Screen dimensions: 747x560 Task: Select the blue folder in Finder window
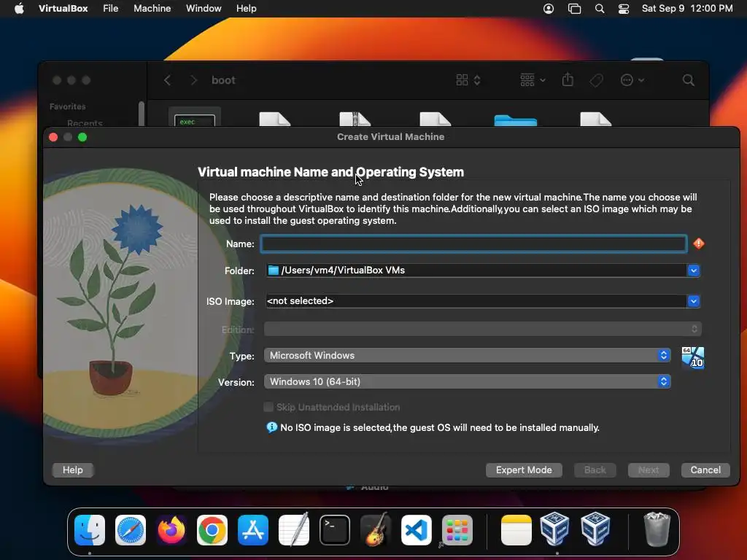click(x=516, y=120)
